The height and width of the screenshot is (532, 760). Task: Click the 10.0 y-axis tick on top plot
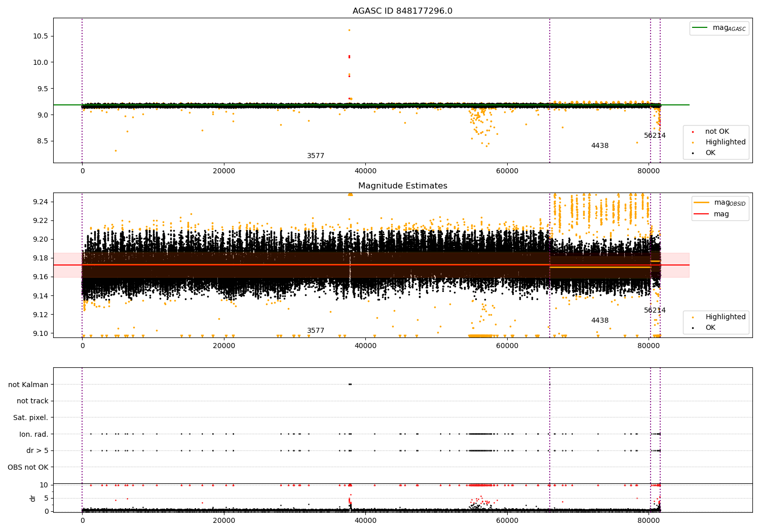tap(41, 62)
